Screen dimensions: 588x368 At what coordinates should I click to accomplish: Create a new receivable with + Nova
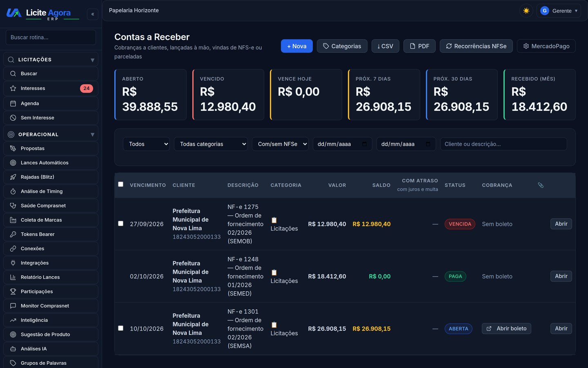[x=297, y=46]
